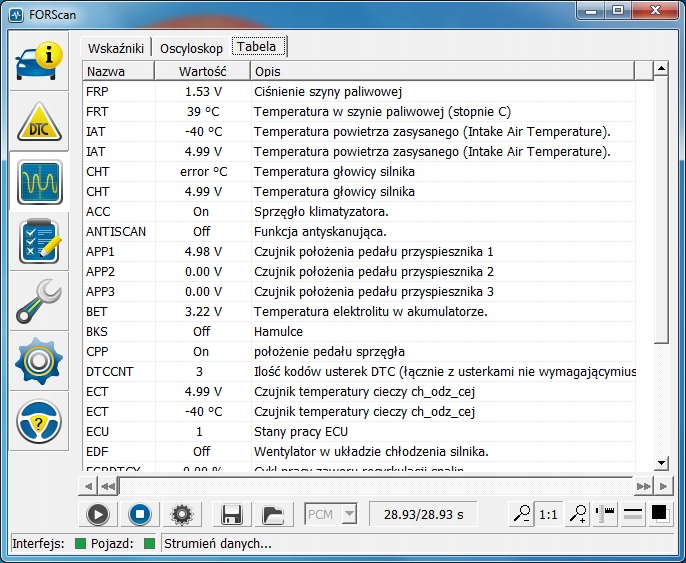
Task: Open the wrench service procedures section
Action: point(40,302)
